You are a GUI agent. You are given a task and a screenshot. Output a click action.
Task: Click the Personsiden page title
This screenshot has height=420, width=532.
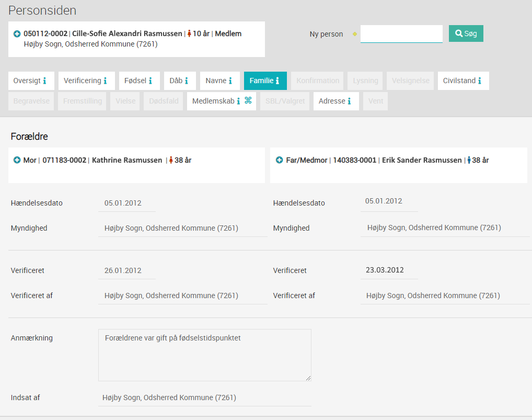coord(42,10)
